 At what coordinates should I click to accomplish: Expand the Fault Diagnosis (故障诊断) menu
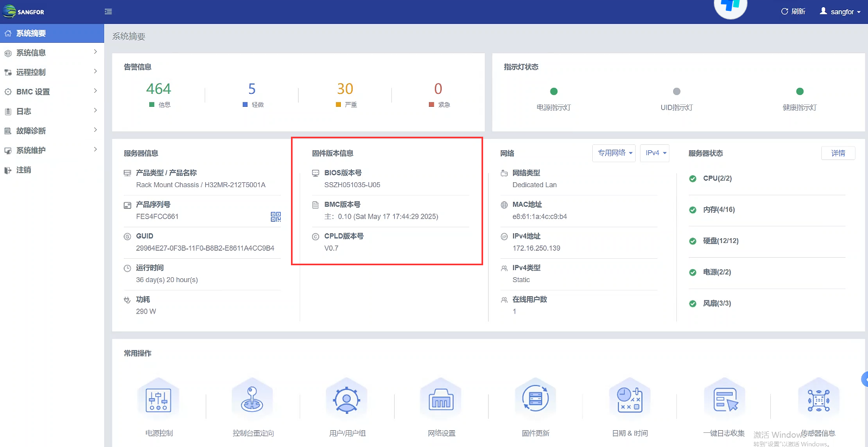[52, 131]
